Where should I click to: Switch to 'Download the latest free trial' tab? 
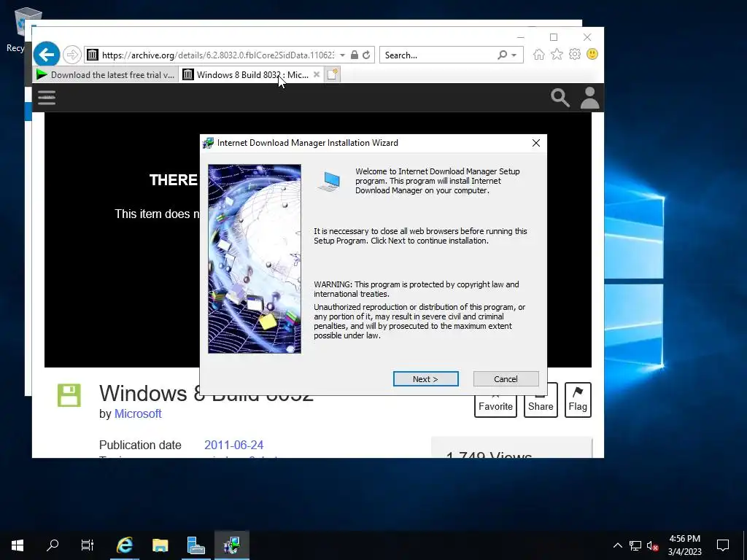[x=106, y=75]
